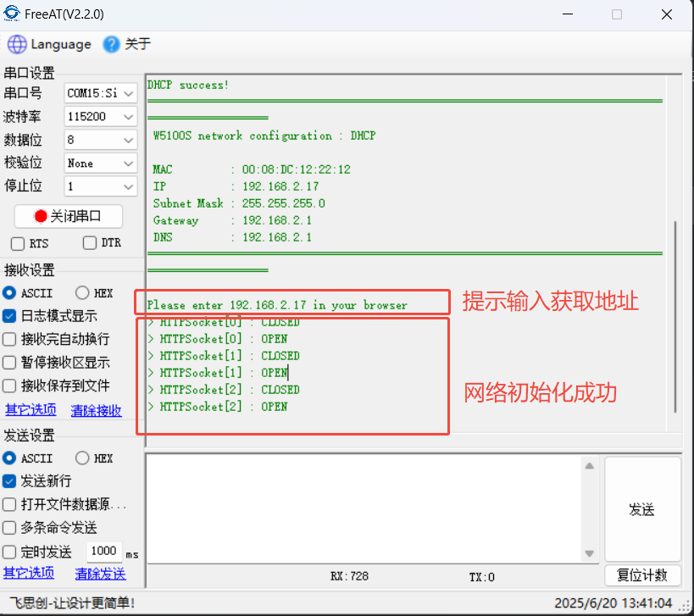Open the 关于 help icon
The image size is (694, 616).
[x=111, y=44]
